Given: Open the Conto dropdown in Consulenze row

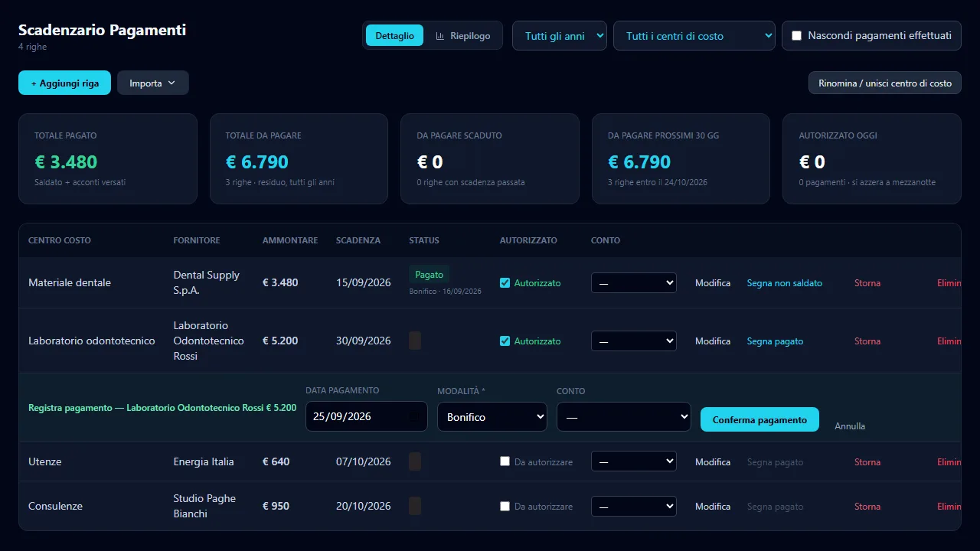Looking at the screenshot, I should [634, 506].
